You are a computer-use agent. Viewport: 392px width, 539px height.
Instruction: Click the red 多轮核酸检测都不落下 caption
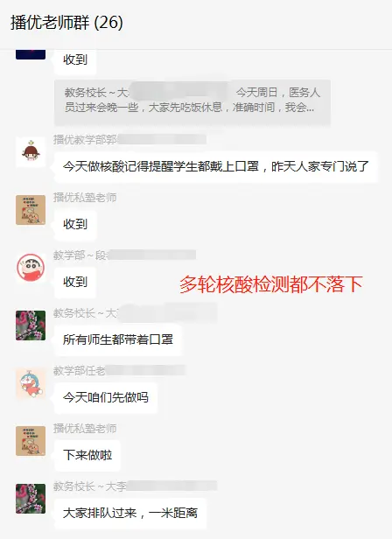(x=271, y=284)
